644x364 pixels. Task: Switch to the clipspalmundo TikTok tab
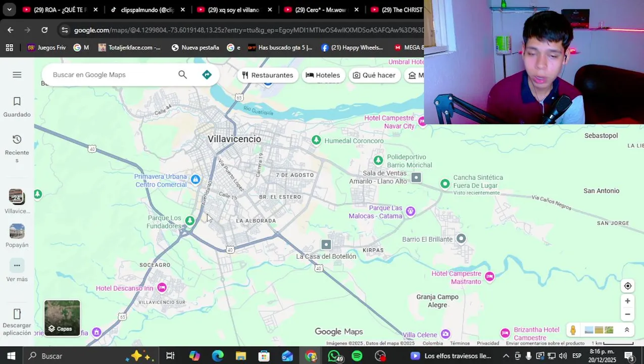(x=147, y=10)
